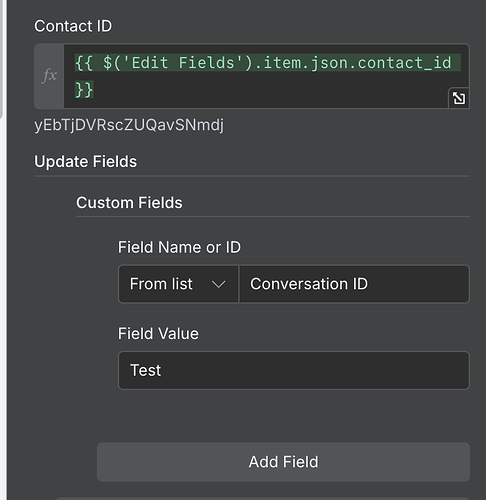
Task: Open the expanded expression editor icon
Action: coord(459,98)
